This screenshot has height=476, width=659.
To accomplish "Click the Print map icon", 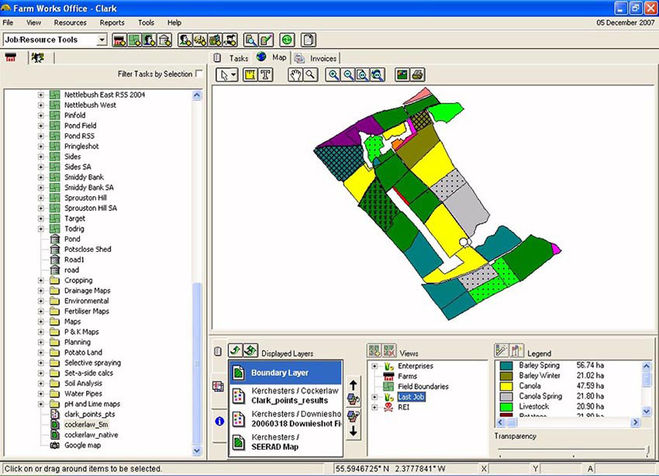I will click(x=417, y=75).
